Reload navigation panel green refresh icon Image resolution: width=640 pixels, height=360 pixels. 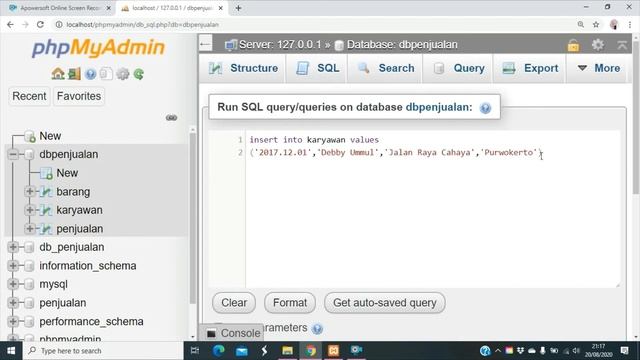pos(139,74)
